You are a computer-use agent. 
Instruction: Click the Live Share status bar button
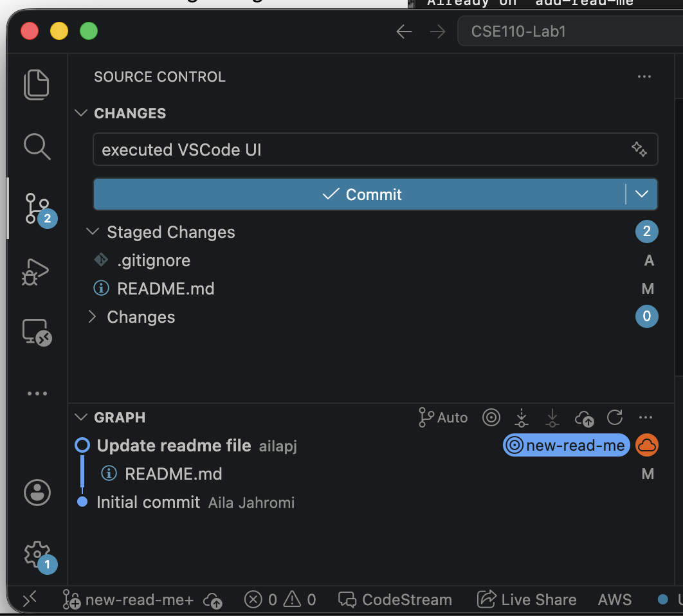[x=527, y=600]
